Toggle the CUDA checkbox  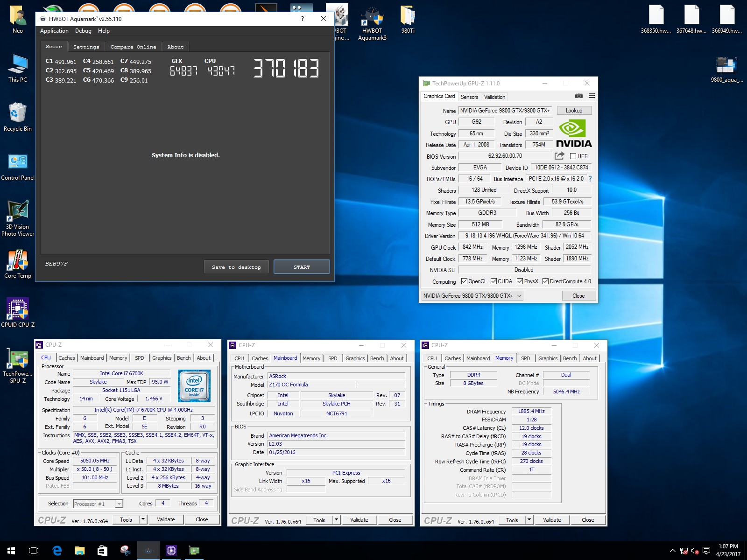tap(493, 281)
